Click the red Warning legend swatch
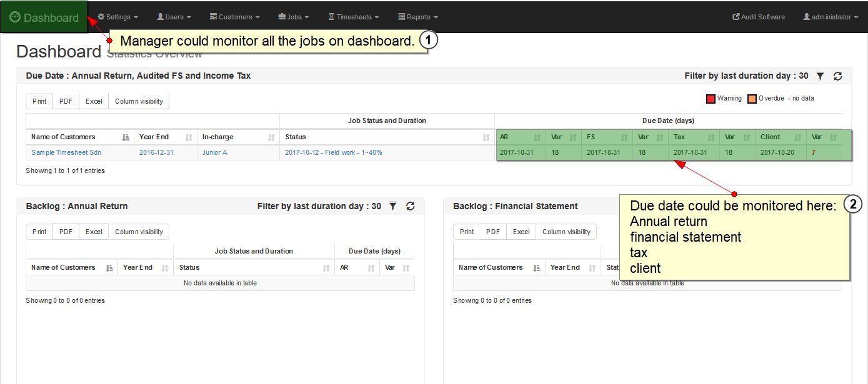 click(x=711, y=99)
